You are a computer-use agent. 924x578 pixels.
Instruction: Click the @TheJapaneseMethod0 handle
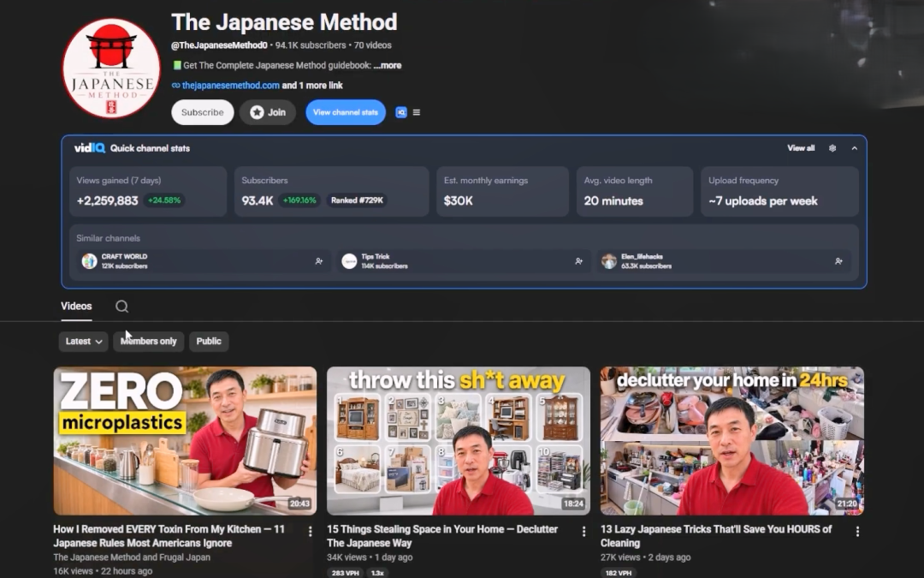tap(219, 45)
